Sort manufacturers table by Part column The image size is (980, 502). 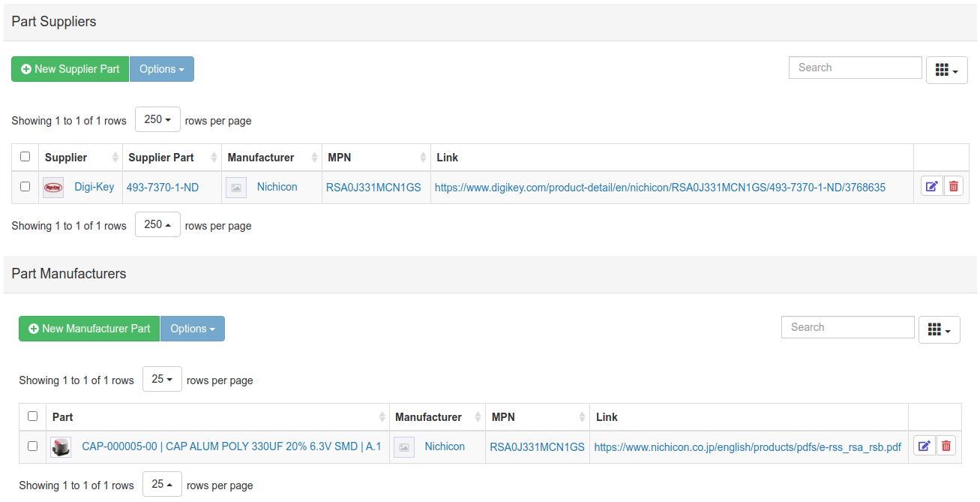[217, 417]
